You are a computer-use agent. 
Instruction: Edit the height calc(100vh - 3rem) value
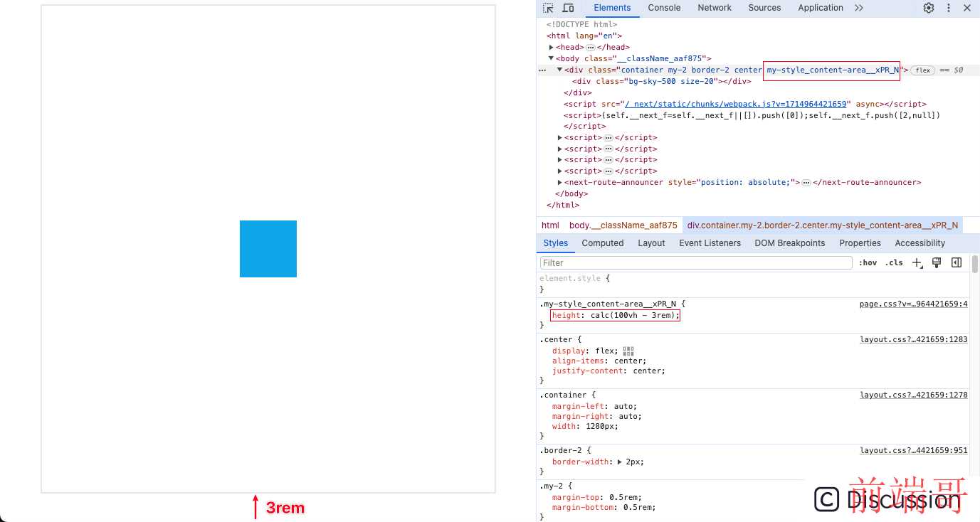[634, 316]
